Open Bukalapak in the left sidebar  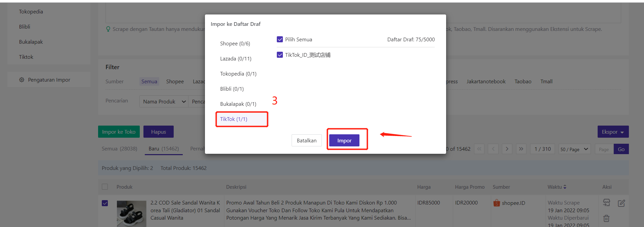(x=31, y=42)
